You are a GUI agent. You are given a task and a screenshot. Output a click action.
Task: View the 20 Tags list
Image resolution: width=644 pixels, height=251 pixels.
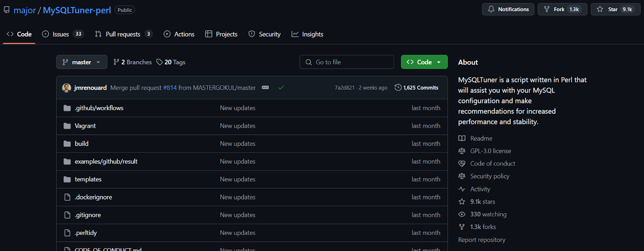click(x=171, y=62)
